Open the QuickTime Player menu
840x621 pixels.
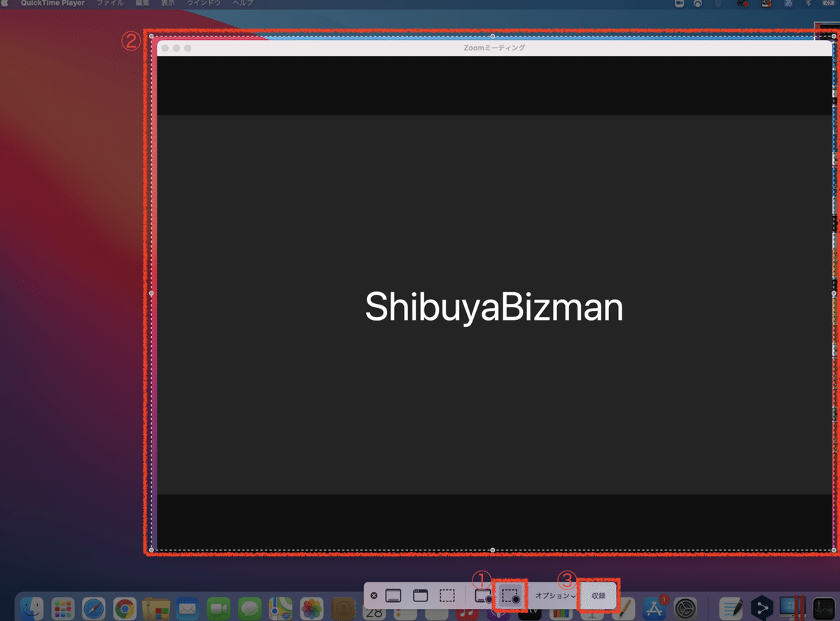(x=52, y=4)
